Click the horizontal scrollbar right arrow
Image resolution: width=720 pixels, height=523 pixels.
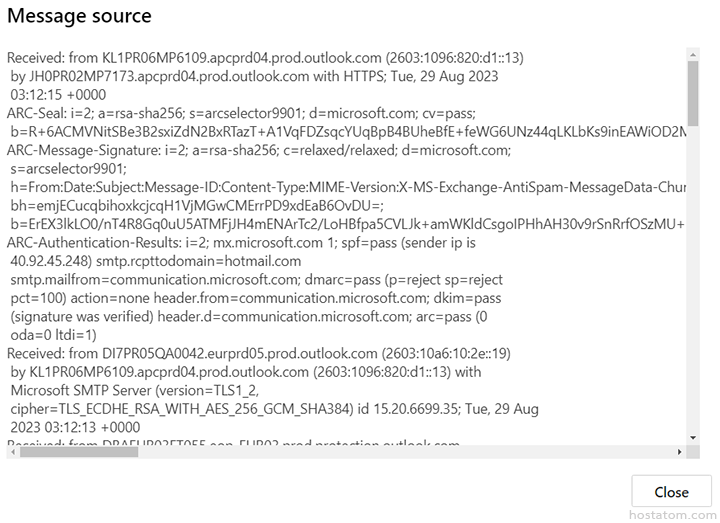(678, 451)
